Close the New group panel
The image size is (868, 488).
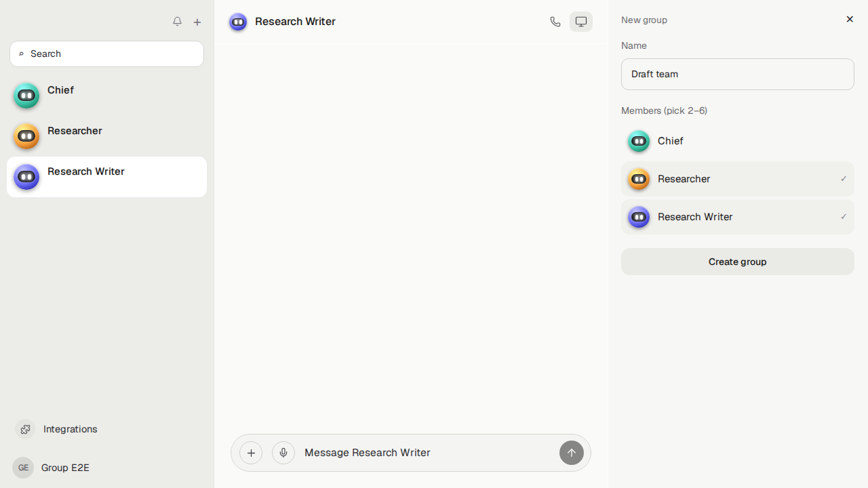pyautogui.click(x=850, y=19)
